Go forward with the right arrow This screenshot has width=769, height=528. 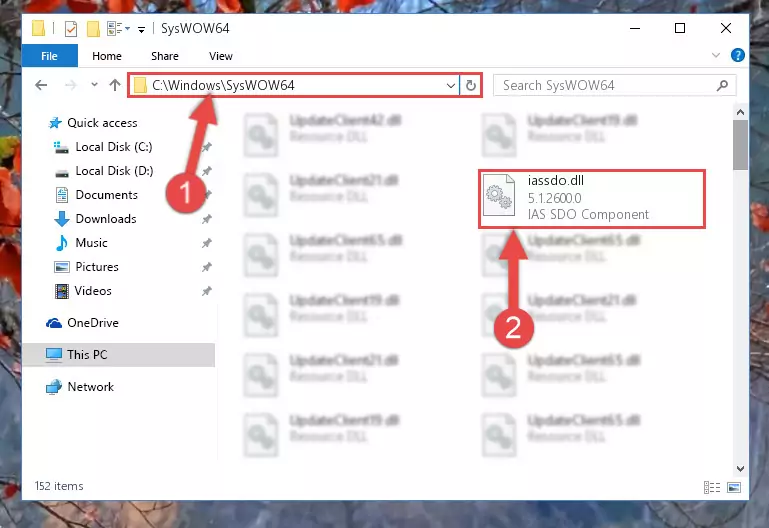coord(71,85)
